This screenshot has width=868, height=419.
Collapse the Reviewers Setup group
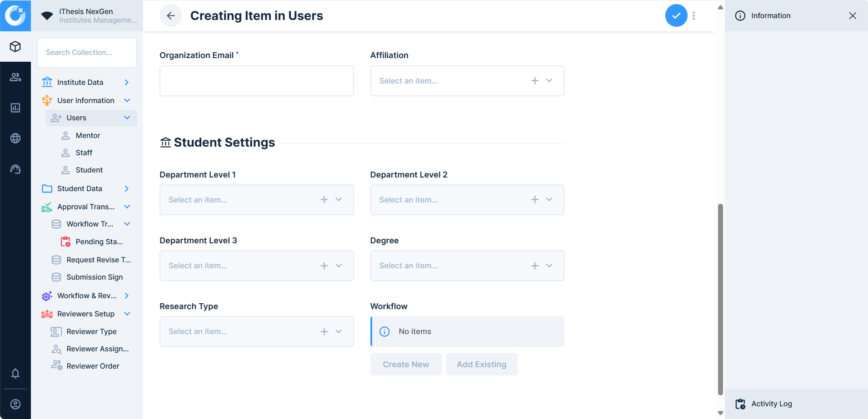[127, 314]
